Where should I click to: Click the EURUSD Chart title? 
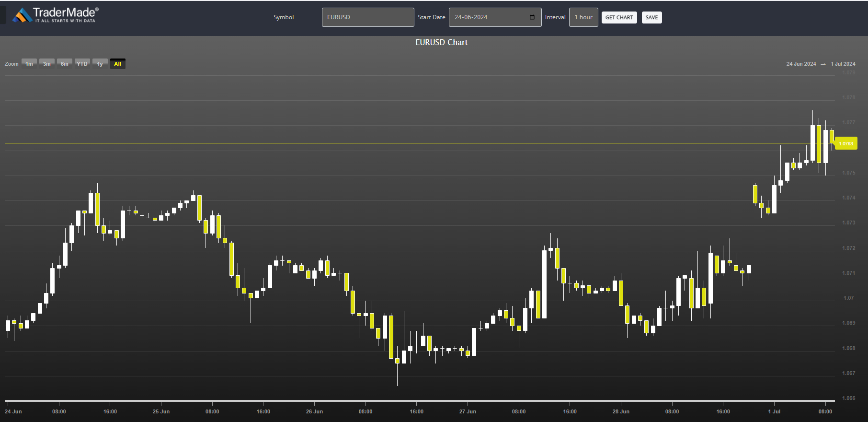coord(441,42)
